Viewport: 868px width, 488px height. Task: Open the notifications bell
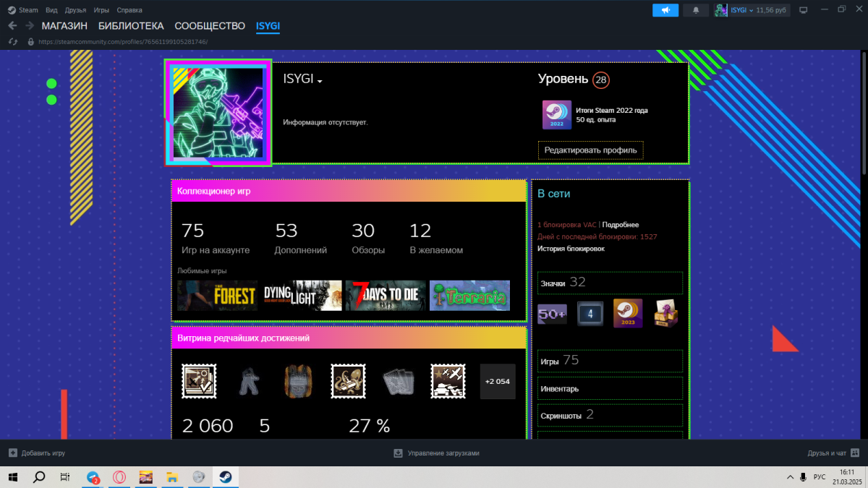696,10
